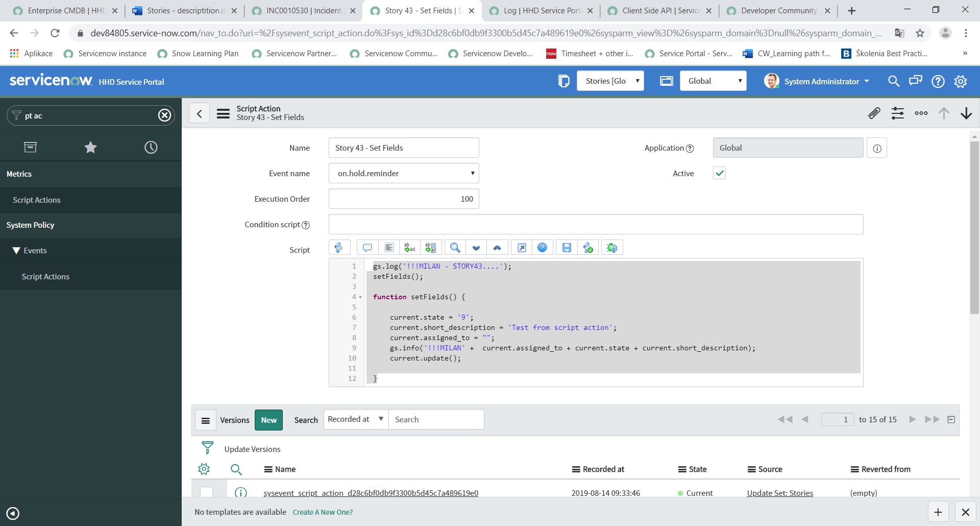This screenshot has height=526, width=980.
Task: Open Script Actions under Events
Action: point(45,276)
